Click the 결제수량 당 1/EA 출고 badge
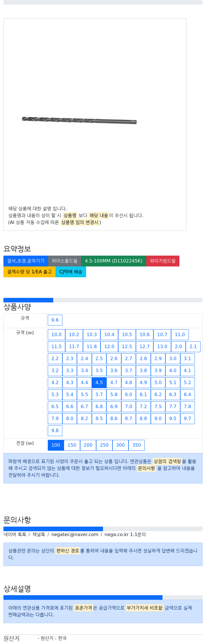The width and height of the screenshot is (206, 644). pos(29,272)
